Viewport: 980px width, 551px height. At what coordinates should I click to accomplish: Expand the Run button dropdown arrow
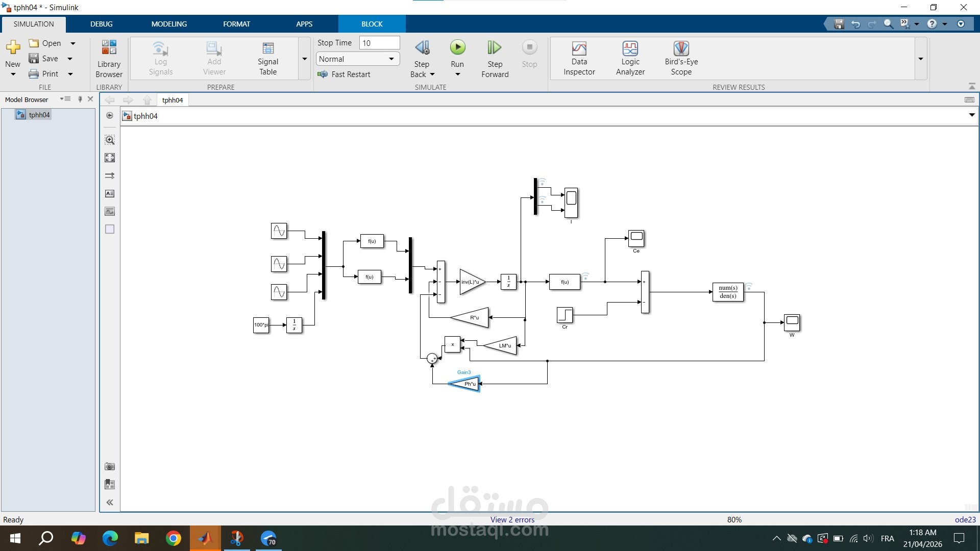point(457,73)
